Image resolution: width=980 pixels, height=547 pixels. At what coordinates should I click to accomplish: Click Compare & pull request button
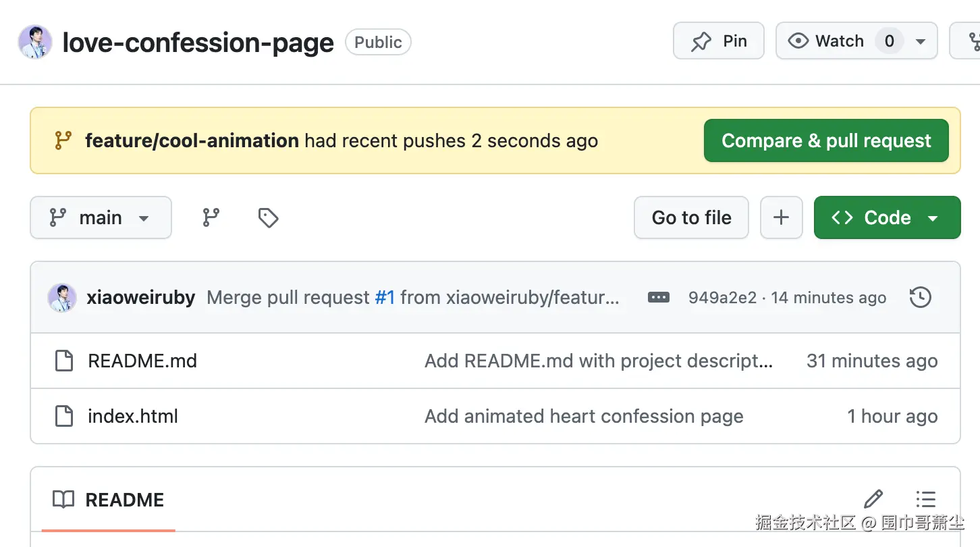point(826,140)
